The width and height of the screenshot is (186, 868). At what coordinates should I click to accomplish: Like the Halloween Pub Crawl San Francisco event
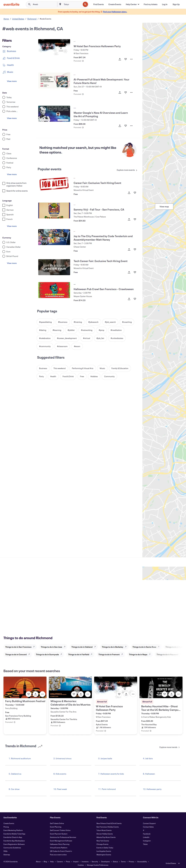[x=135, y=299]
